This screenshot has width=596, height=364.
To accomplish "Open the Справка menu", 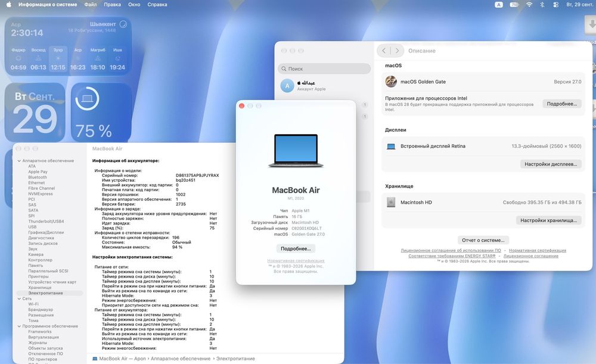I will tap(157, 5).
